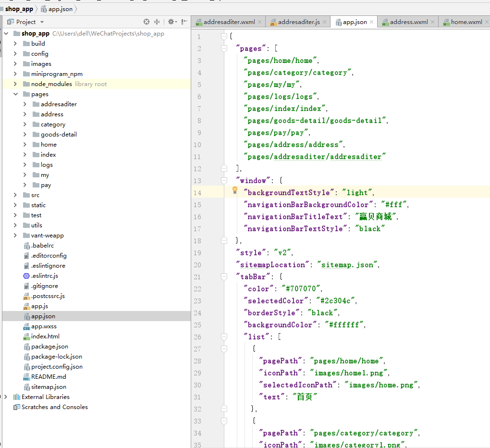This screenshot has height=448, width=490.
Task: Click the README.md file
Action: (49, 377)
